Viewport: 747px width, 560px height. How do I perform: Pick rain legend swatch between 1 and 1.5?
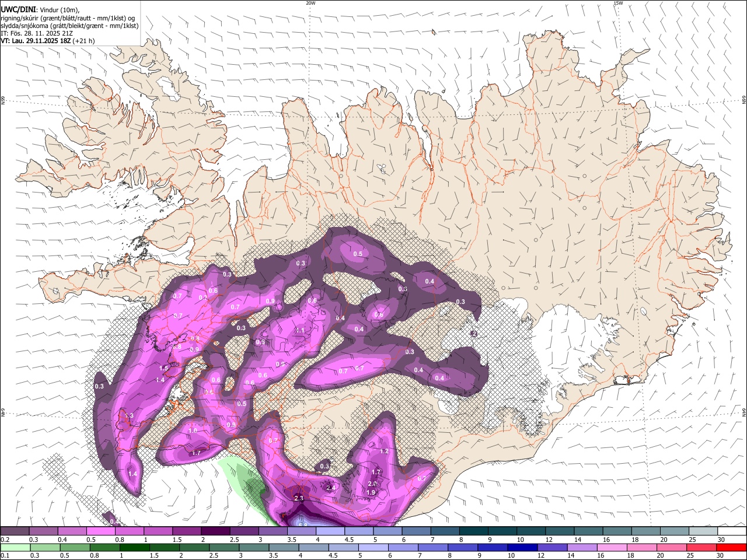point(135,547)
